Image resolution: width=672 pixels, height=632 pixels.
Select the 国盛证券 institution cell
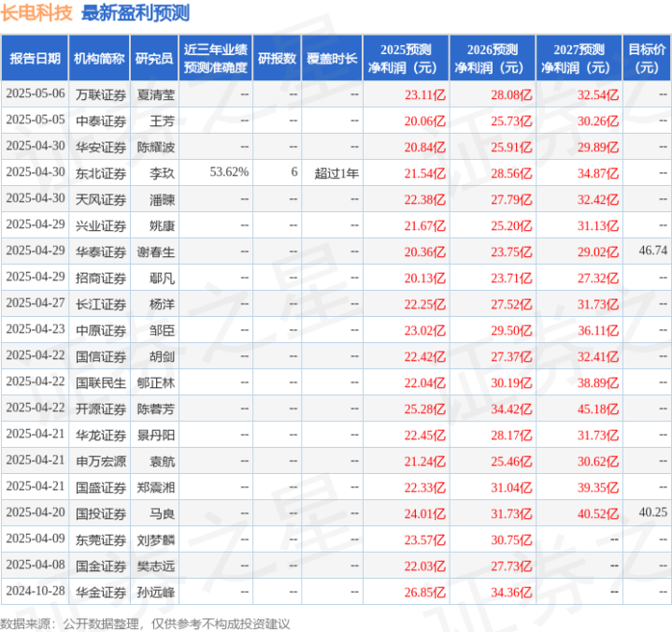point(101,487)
